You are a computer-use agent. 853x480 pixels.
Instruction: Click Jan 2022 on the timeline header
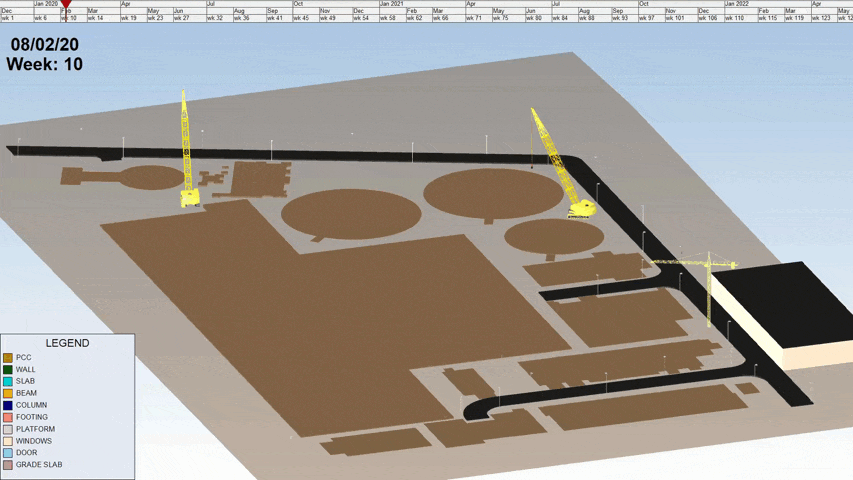click(736, 4)
